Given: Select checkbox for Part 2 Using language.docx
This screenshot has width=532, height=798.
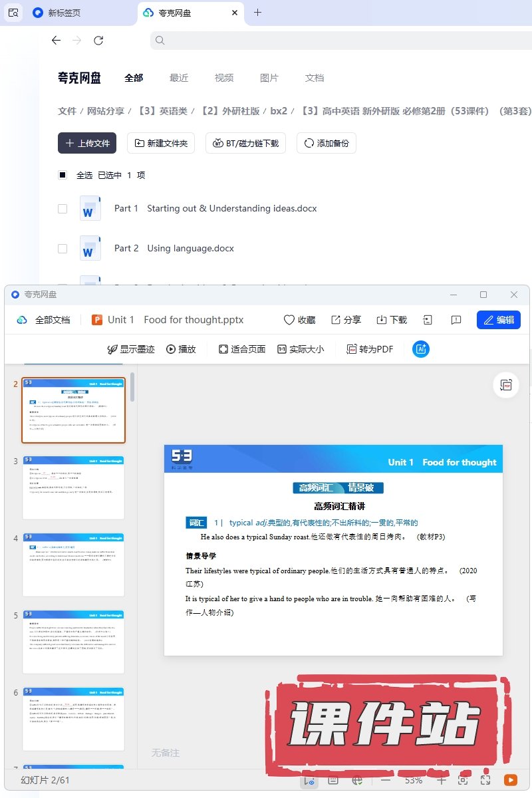Looking at the screenshot, I should pos(63,248).
